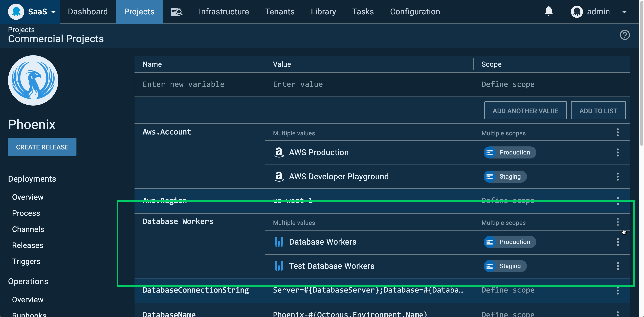Screen dimensions: 644x317
Task: Click the environment icon on the Staging scope chip
Action: pyautogui.click(x=490, y=176)
